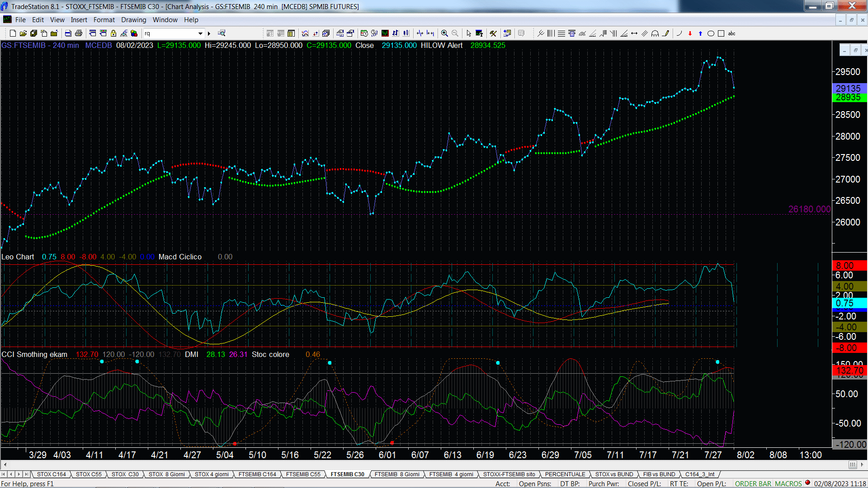
Task: Click the calendar clock icon
Action: [364, 33]
